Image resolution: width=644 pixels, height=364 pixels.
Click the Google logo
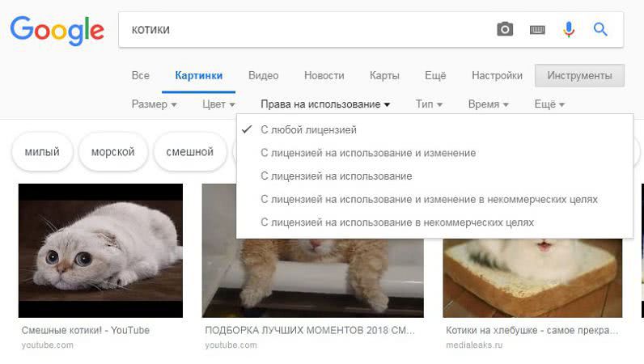click(x=57, y=30)
